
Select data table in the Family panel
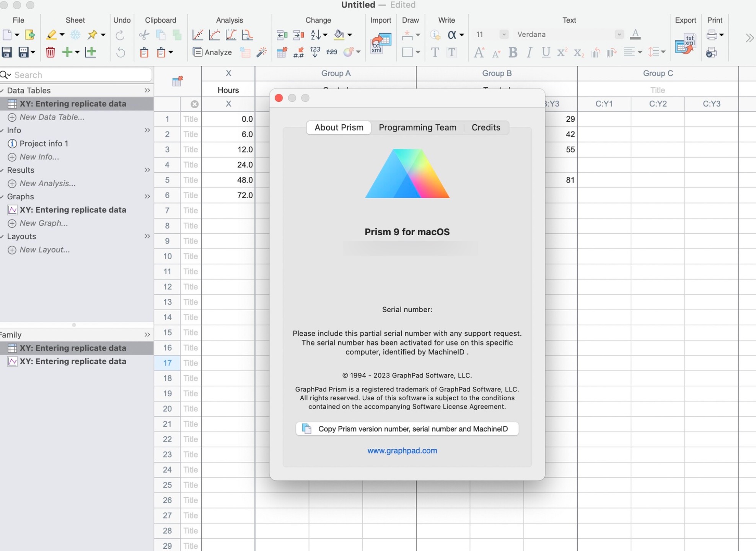tap(73, 348)
